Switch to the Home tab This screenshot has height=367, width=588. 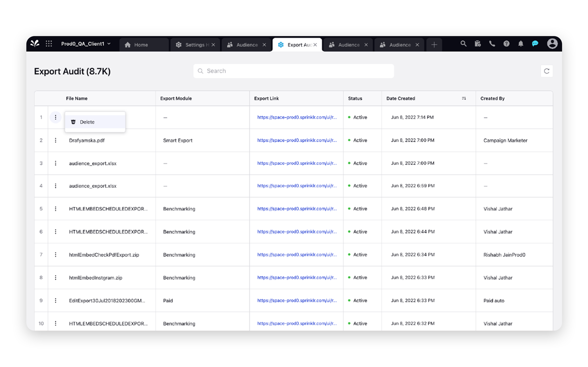pos(141,44)
